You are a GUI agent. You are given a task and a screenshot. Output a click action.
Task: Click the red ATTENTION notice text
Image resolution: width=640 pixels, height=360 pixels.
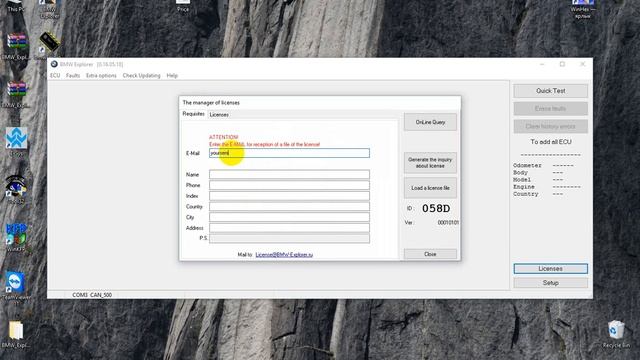click(x=223, y=137)
